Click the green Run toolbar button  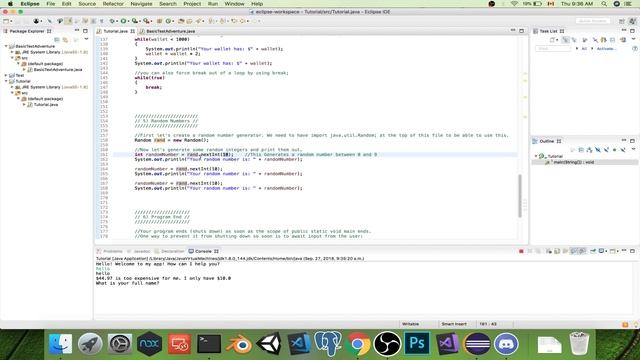click(x=123, y=21)
